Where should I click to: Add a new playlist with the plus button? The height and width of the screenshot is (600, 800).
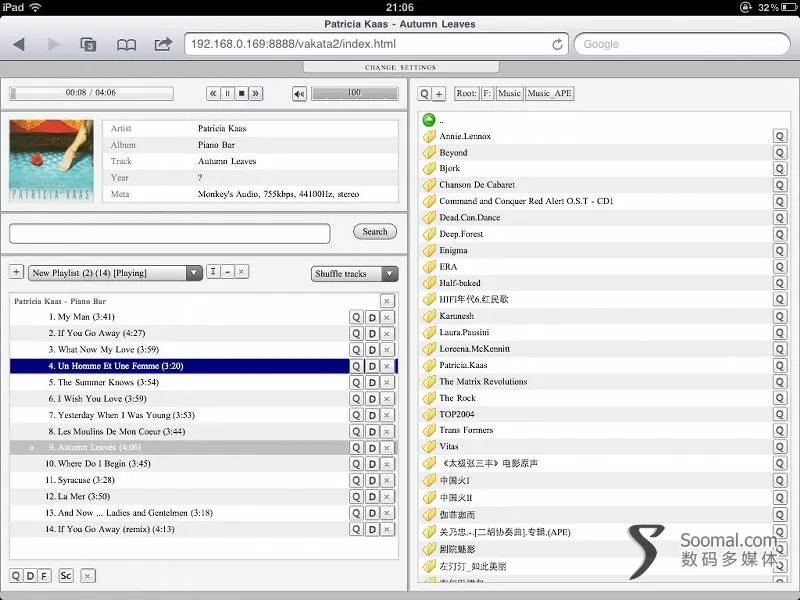click(16, 272)
